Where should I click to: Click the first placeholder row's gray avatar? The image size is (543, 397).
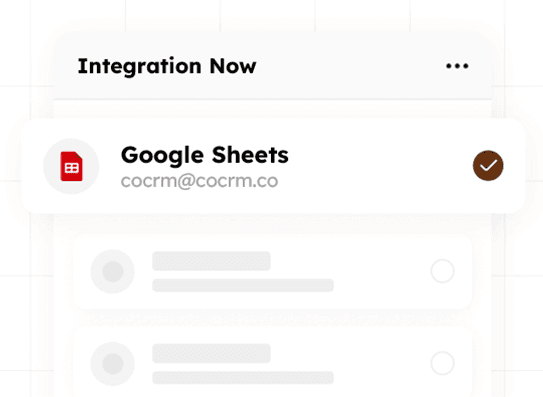tap(113, 271)
